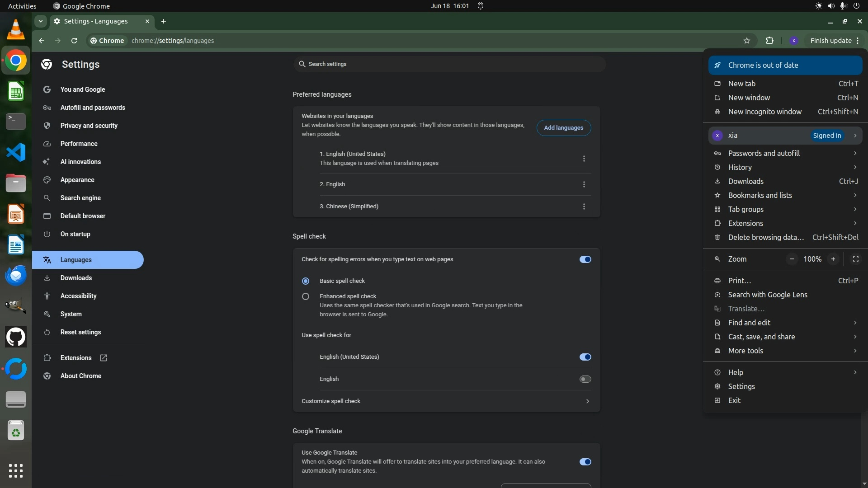868x488 pixels.
Task: Reload the page with the refresh icon
Action: 74,41
